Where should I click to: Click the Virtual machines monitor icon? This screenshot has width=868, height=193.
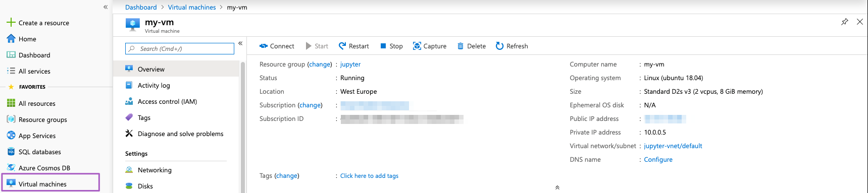pyautogui.click(x=11, y=183)
